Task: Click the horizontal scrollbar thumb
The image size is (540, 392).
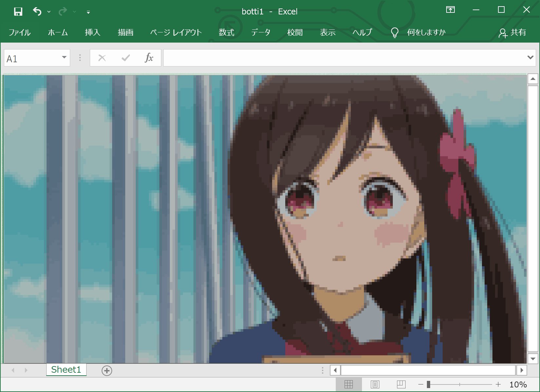Action: tap(428, 370)
